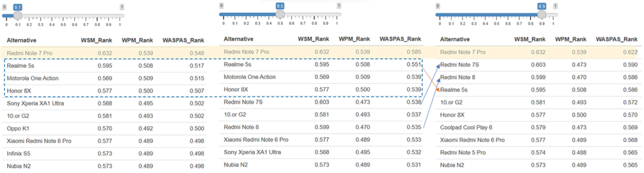Select the Realme 5s row in the left table
Viewport: 644px width, 173px height.
20,66
